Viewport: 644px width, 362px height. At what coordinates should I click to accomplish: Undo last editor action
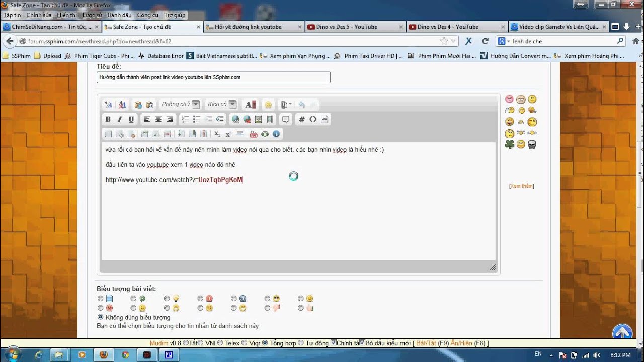pos(302,105)
